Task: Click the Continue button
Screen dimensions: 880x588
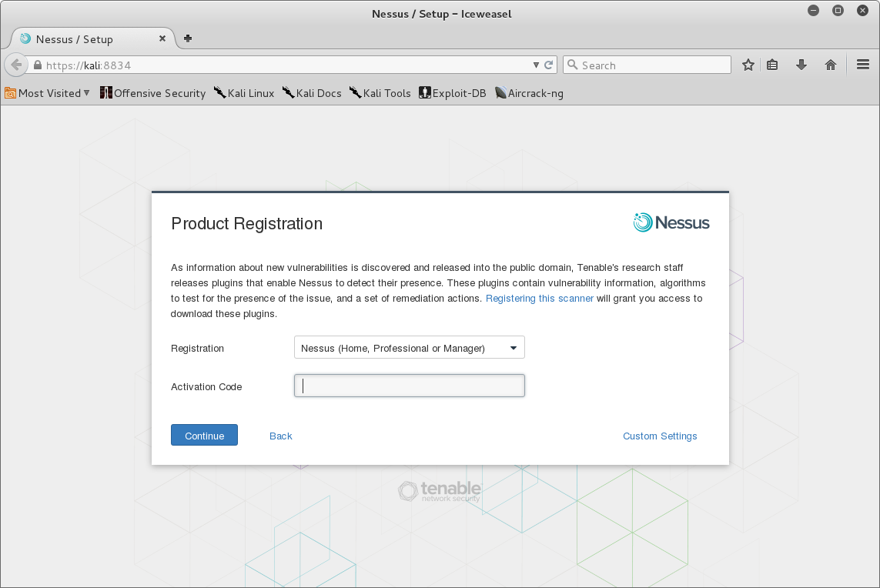Action: pos(204,436)
